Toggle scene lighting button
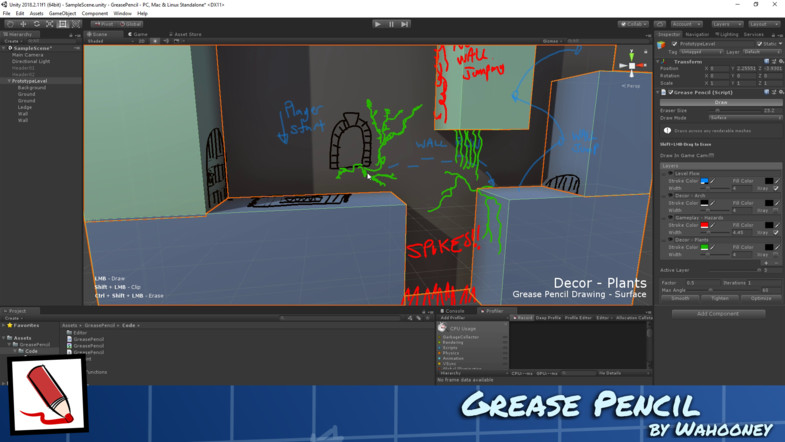The image size is (785, 442). point(155,41)
